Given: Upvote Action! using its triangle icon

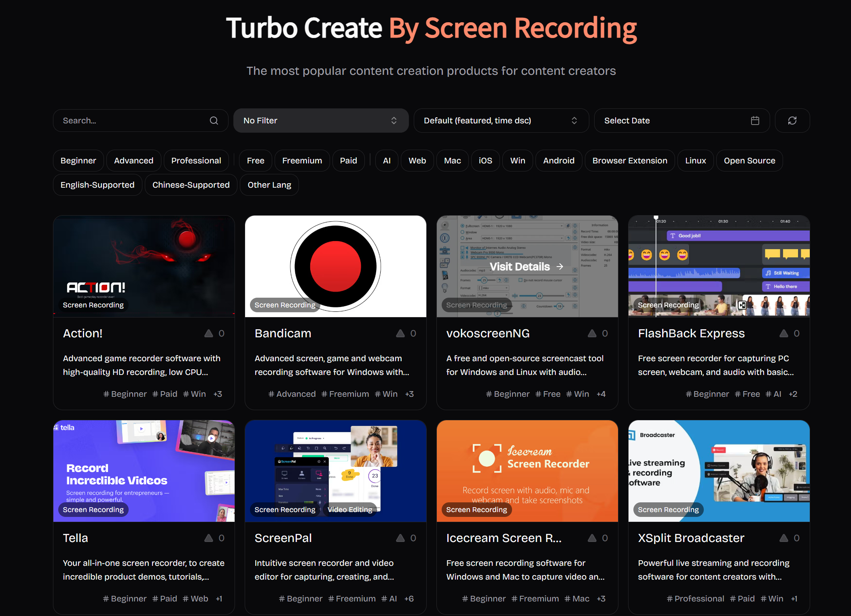Looking at the screenshot, I should [x=209, y=333].
